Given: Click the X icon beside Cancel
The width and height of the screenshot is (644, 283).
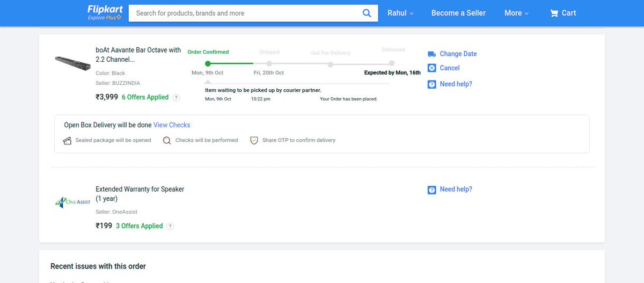Looking at the screenshot, I should pyautogui.click(x=432, y=68).
